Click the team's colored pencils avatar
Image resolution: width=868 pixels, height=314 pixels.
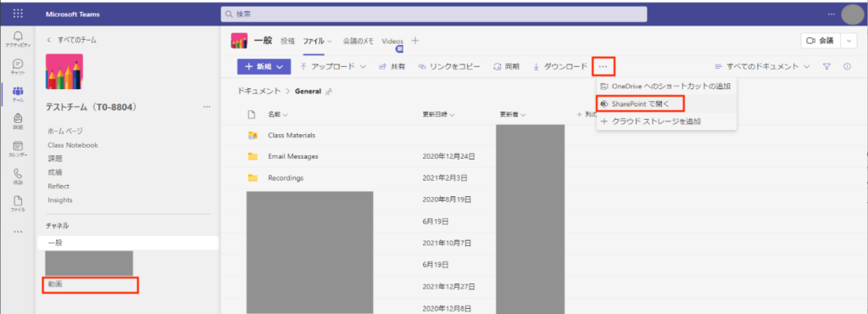click(64, 71)
